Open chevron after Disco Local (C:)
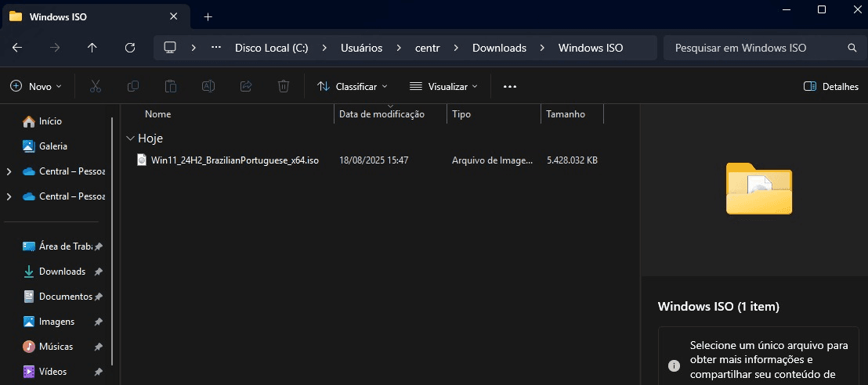 click(x=324, y=49)
